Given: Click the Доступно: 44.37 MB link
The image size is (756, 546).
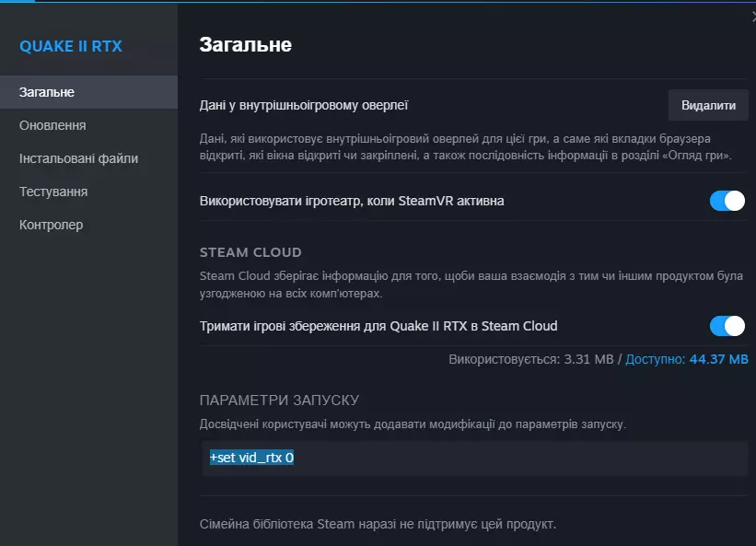Looking at the screenshot, I should (x=687, y=359).
